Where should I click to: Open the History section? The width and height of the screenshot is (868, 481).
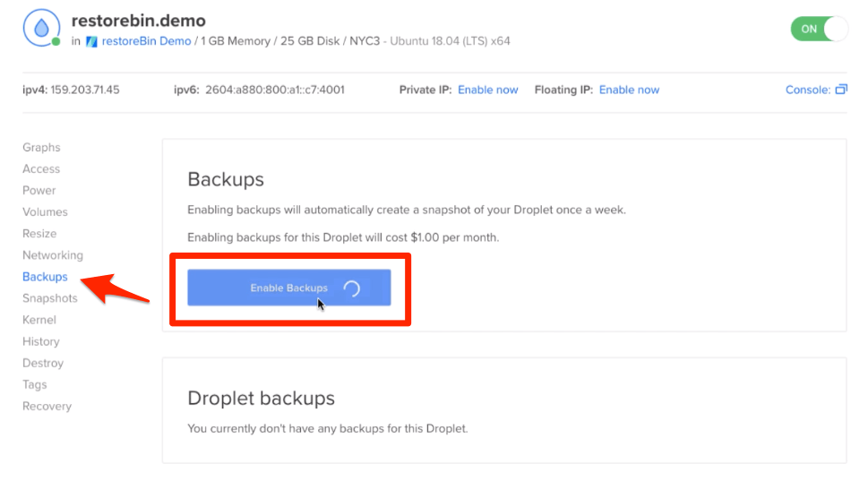(41, 341)
